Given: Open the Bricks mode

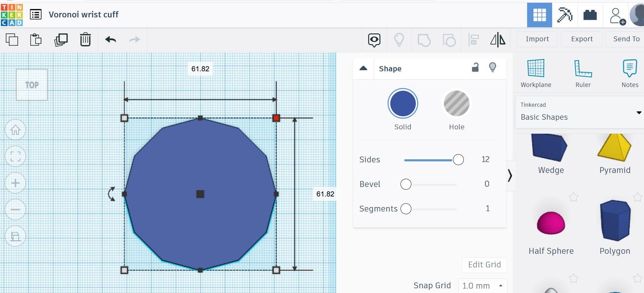Looking at the screenshot, I should pyautogui.click(x=590, y=15).
